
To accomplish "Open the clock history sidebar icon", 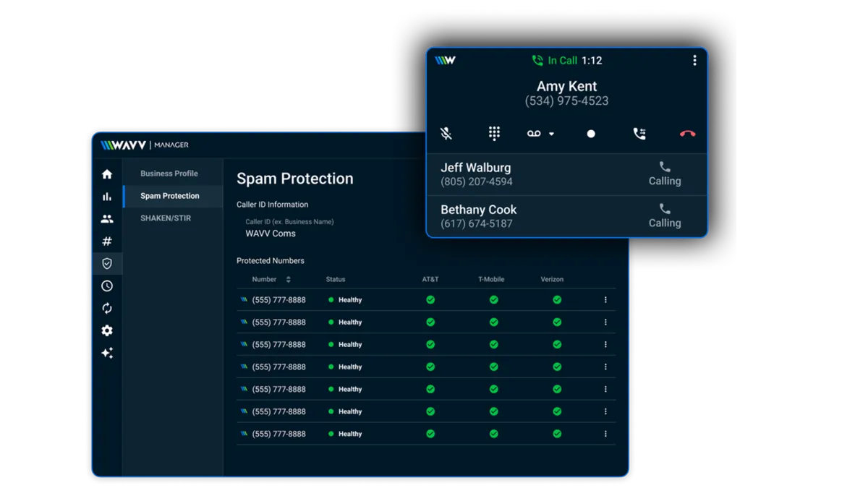I will click(107, 286).
